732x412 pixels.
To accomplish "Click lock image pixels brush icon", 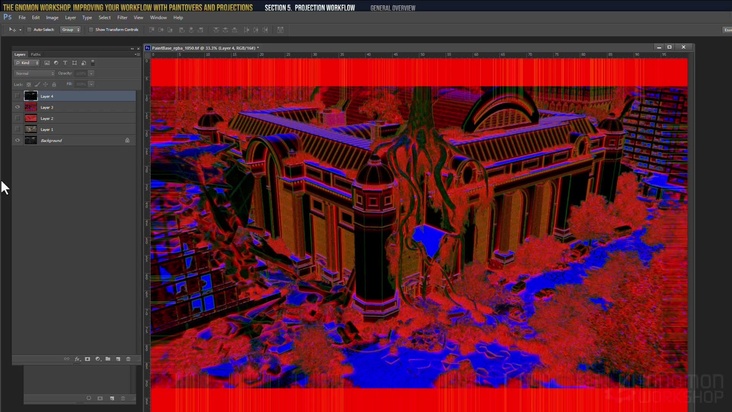I will [x=37, y=84].
